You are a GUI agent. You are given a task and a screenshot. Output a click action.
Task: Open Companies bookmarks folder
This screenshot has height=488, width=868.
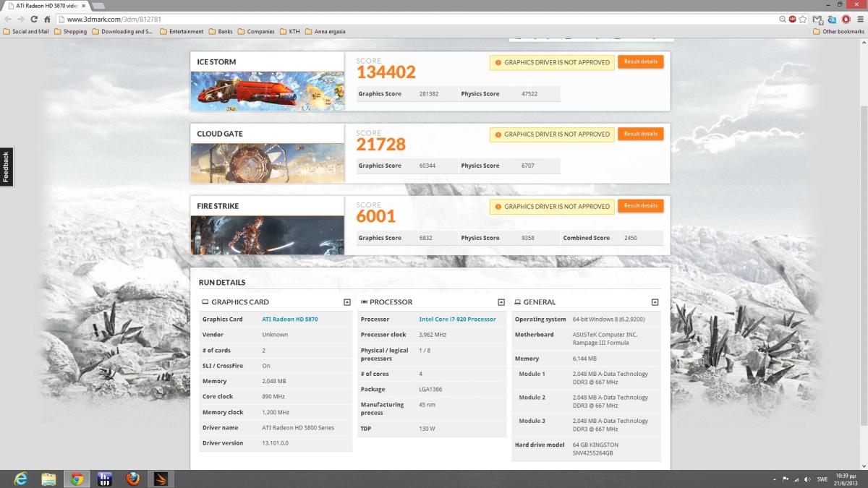coord(256,32)
